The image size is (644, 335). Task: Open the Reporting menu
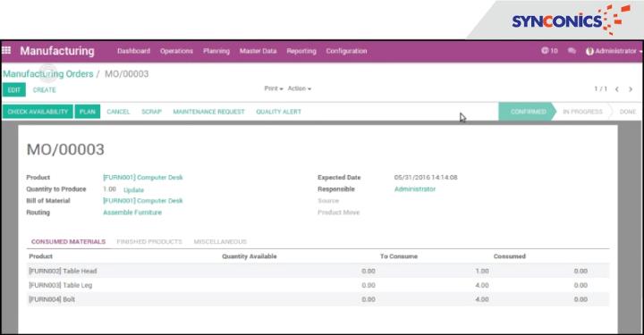301,51
